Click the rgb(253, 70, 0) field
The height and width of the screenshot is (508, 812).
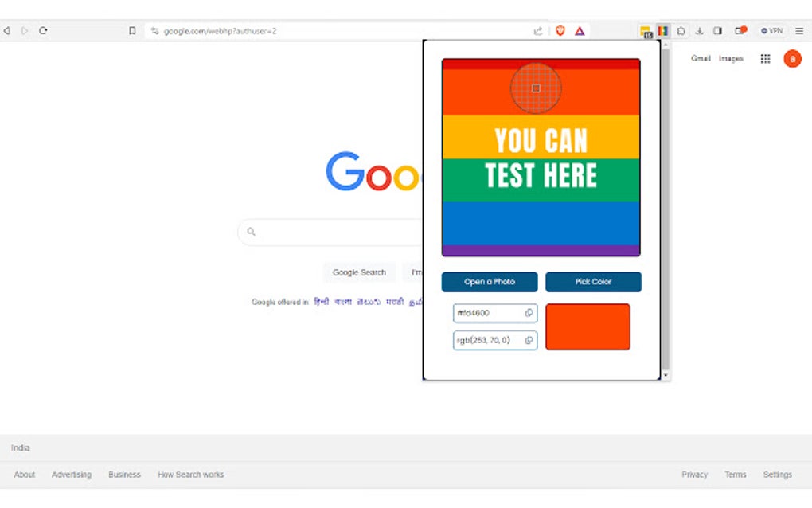(495, 340)
